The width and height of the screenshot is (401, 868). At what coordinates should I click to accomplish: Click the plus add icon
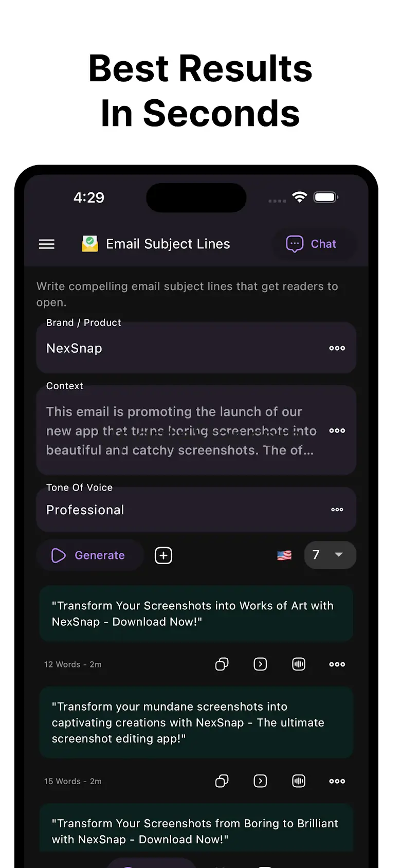click(163, 555)
